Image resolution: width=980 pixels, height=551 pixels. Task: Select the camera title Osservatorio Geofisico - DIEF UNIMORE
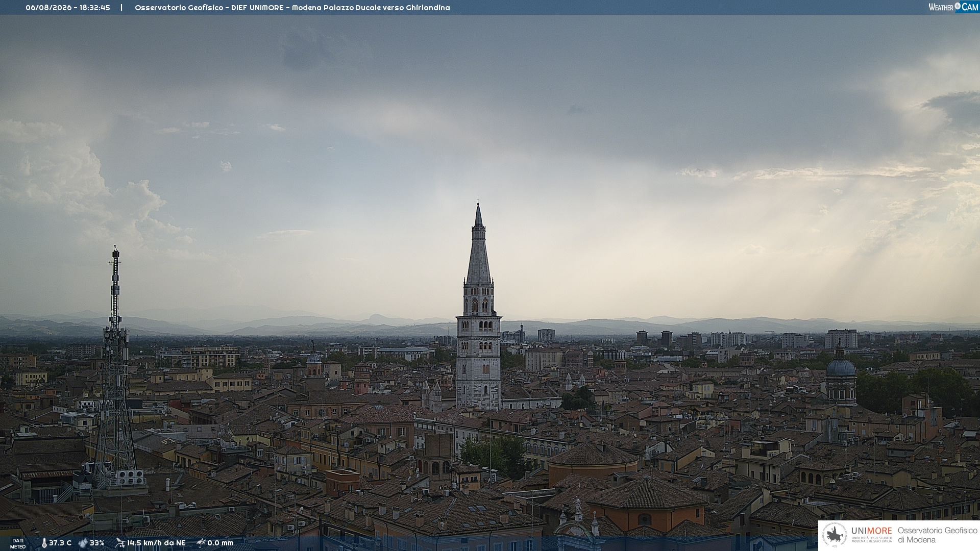point(209,8)
